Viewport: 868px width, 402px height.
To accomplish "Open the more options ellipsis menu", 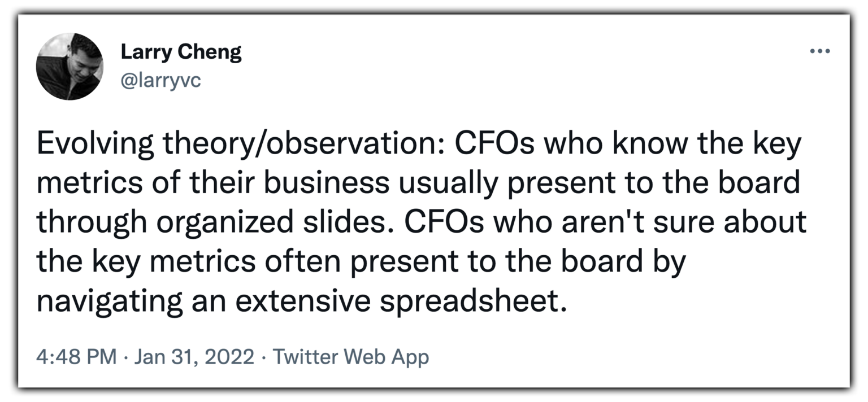I will [819, 51].
